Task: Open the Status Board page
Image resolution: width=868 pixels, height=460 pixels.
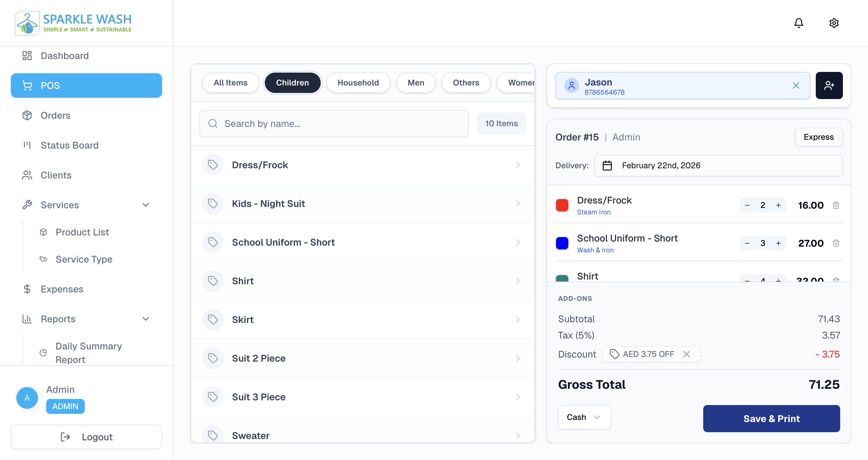Action: coord(69,145)
